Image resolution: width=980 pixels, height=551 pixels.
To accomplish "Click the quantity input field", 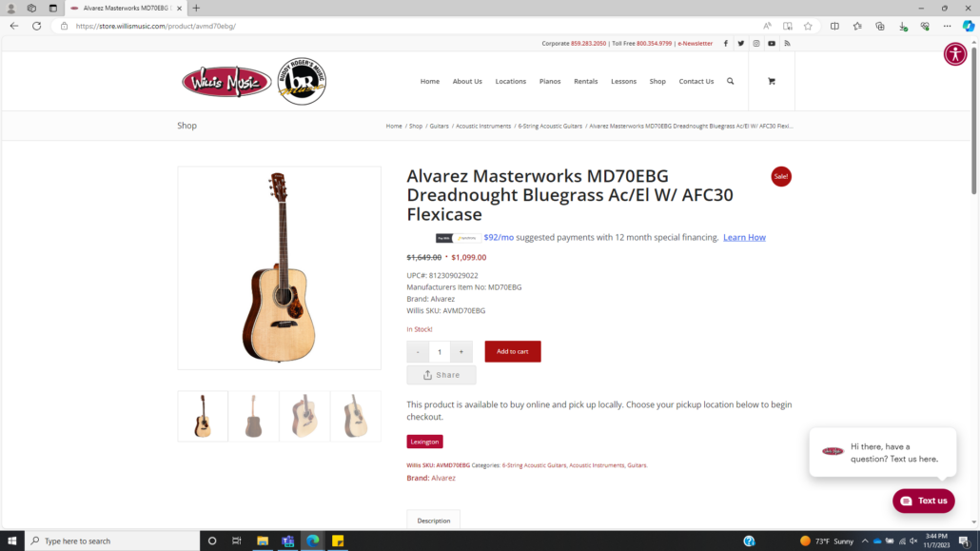I will coord(440,351).
